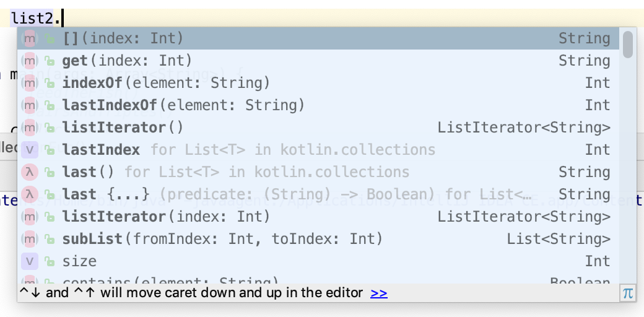
Task: Click method icon beside get(index: Int)
Action: pos(30,61)
